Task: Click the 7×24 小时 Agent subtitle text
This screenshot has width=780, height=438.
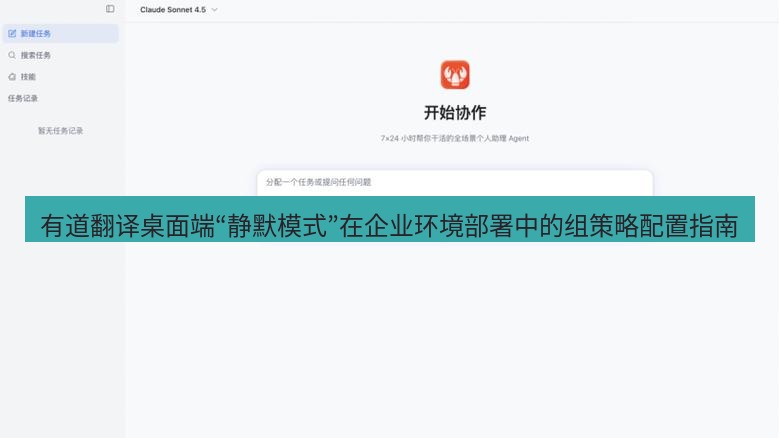Action: point(455,138)
